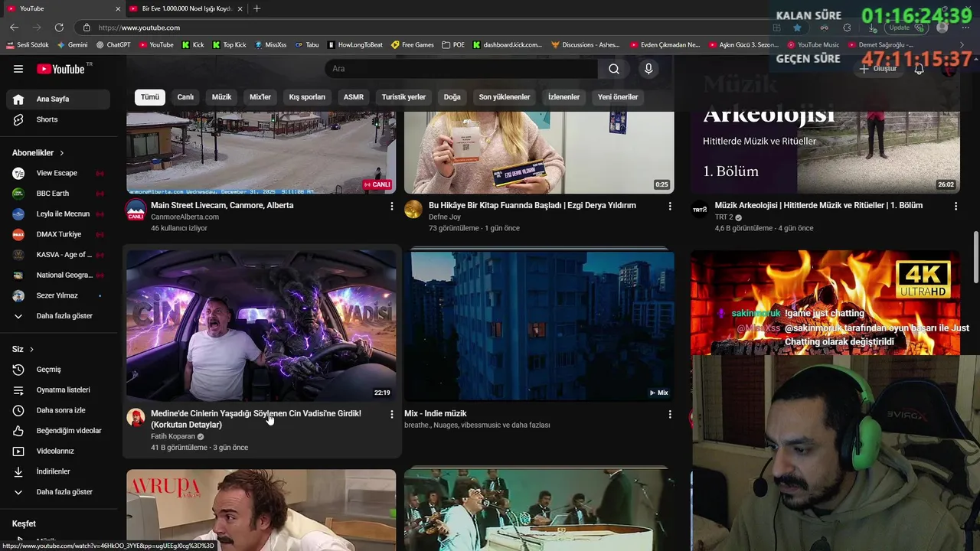
Task: Expand Siz list with Daha fazla göster
Action: [58, 492]
